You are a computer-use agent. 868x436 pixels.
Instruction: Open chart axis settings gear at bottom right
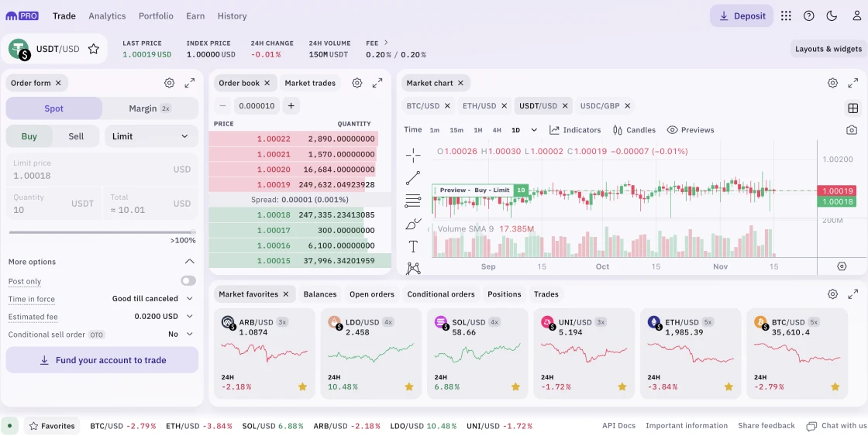click(842, 266)
